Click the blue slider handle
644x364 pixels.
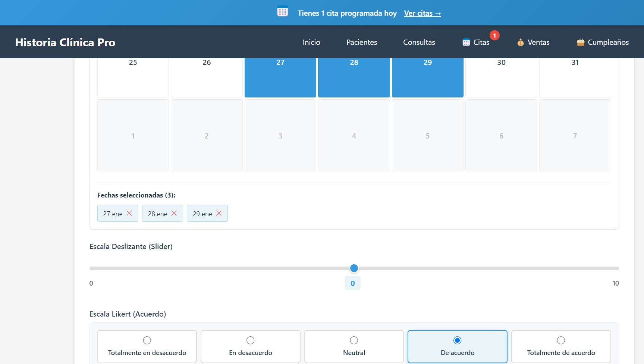[354, 268]
